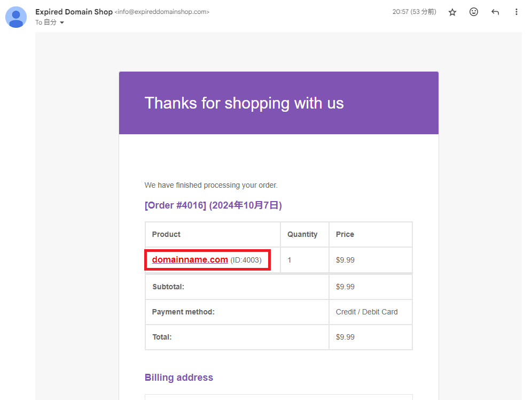Image resolution: width=532 pixels, height=400 pixels.
Task: Star this email from Expired Domain Shop
Action: tap(452, 12)
